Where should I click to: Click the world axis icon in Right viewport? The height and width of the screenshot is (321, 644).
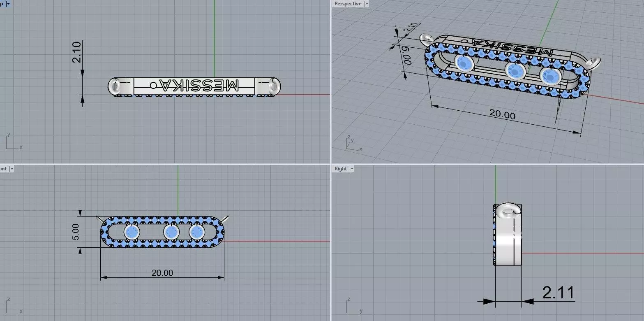coord(353,305)
